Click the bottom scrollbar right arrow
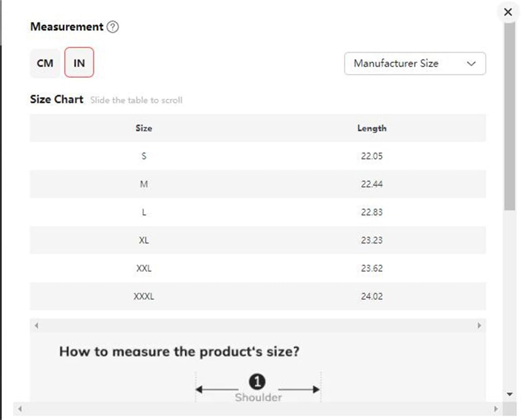The width and height of the screenshot is (525, 420). (496, 409)
